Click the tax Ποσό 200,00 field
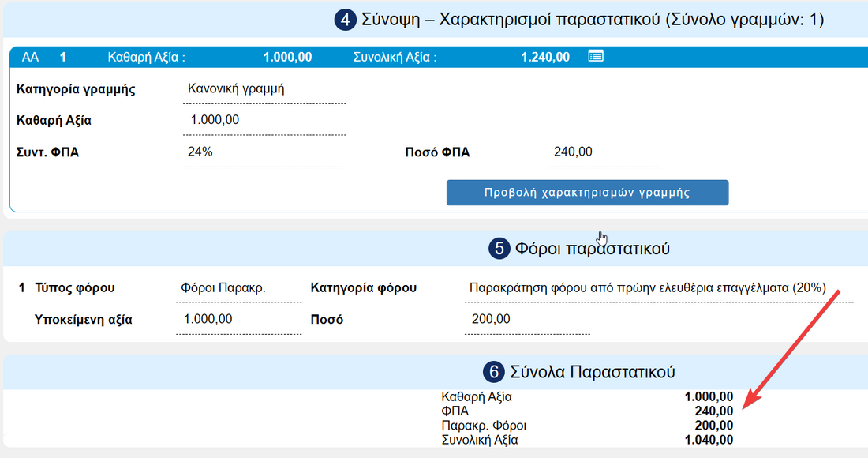Viewport: 868px width, 458px height. [x=527, y=320]
